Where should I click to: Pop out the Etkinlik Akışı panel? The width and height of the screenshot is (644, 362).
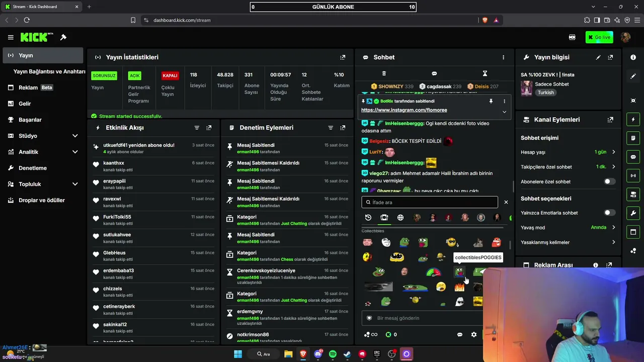click(x=209, y=128)
